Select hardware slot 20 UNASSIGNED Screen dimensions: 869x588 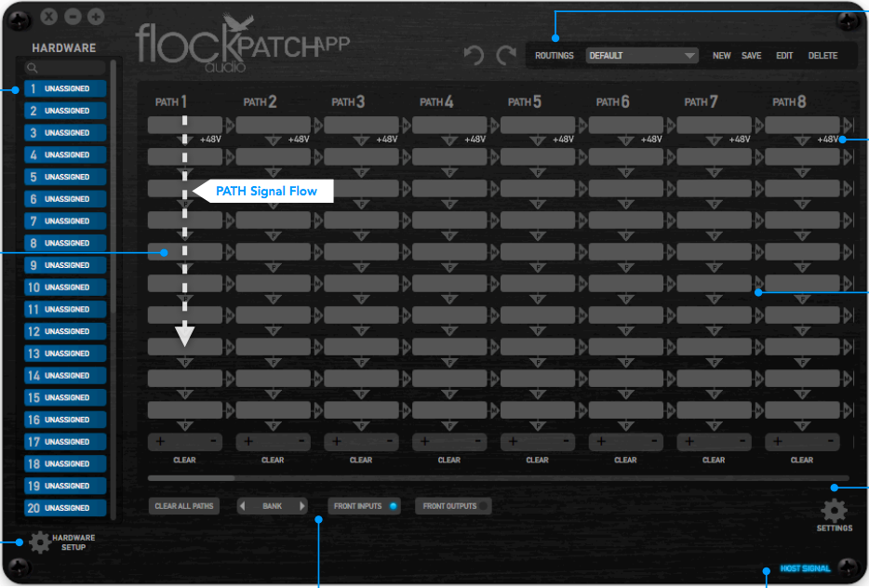65,508
